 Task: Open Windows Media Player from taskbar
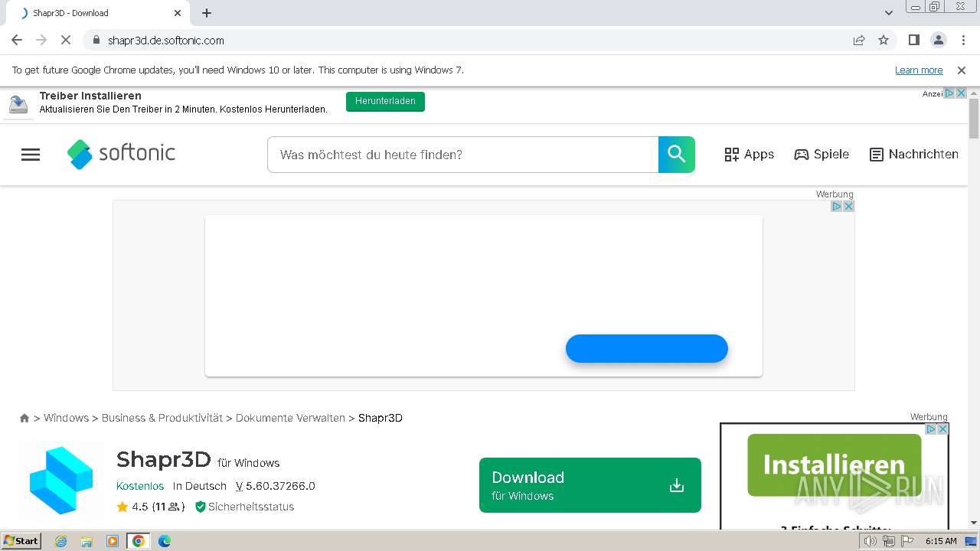pos(113,541)
